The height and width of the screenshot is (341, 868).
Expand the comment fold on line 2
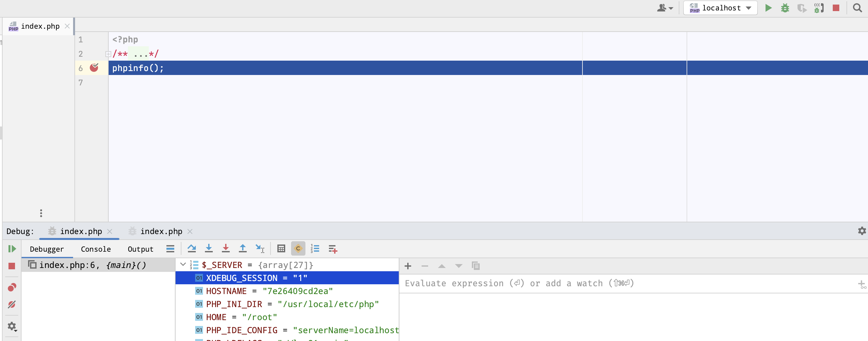tap(108, 54)
